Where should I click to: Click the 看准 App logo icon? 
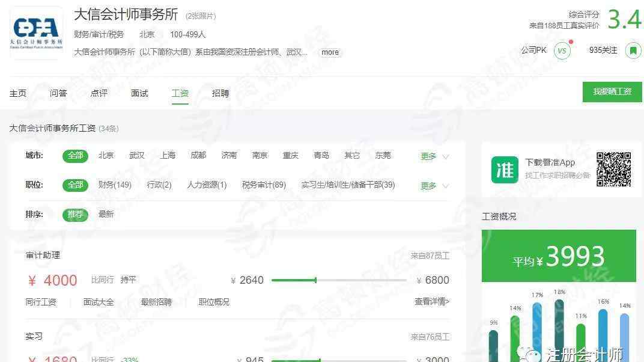505,170
